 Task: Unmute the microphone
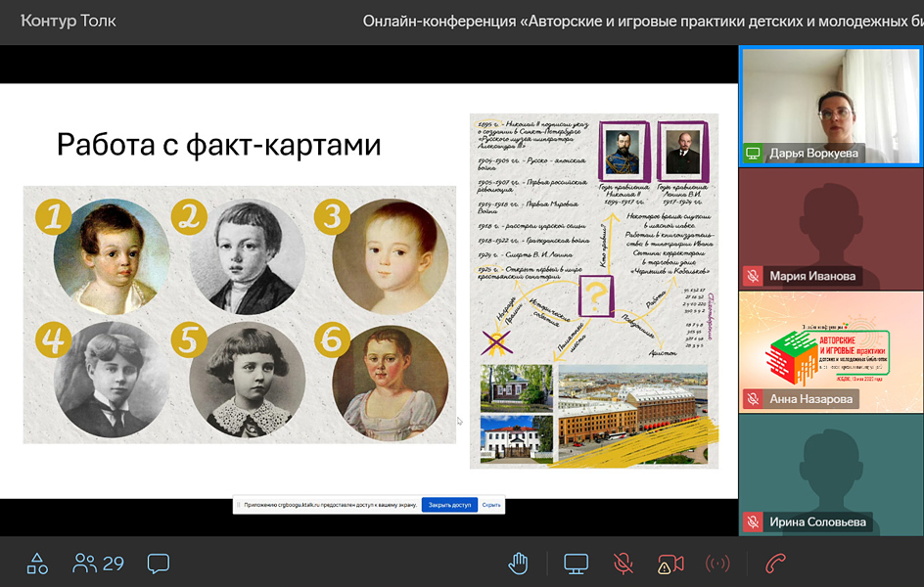pyautogui.click(x=623, y=564)
